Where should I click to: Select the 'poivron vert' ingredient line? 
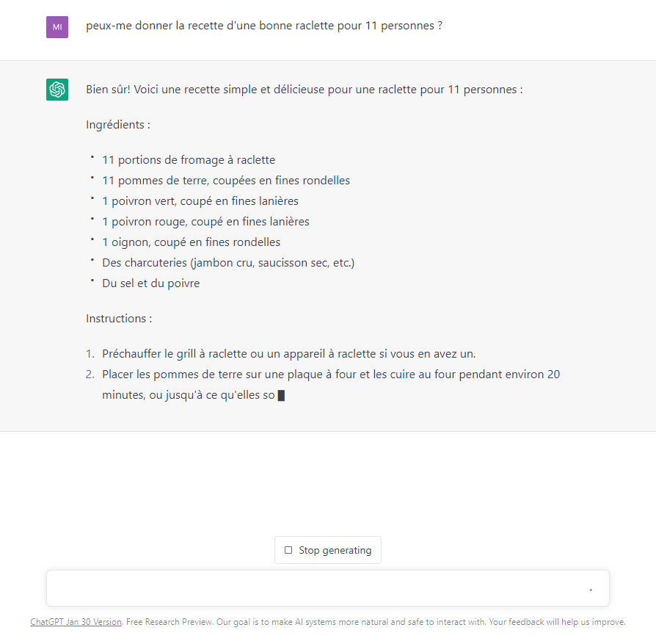[200, 201]
